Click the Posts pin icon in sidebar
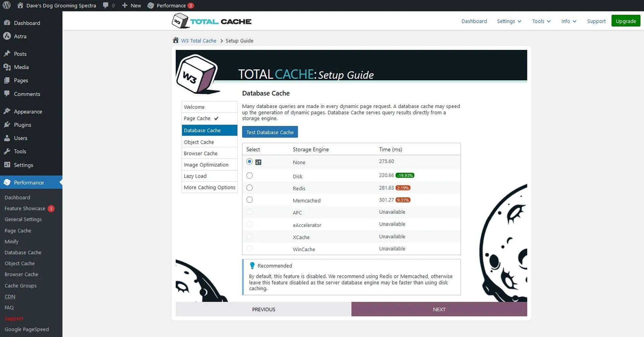Image resolution: width=644 pixels, height=337 pixels. [x=7, y=54]
